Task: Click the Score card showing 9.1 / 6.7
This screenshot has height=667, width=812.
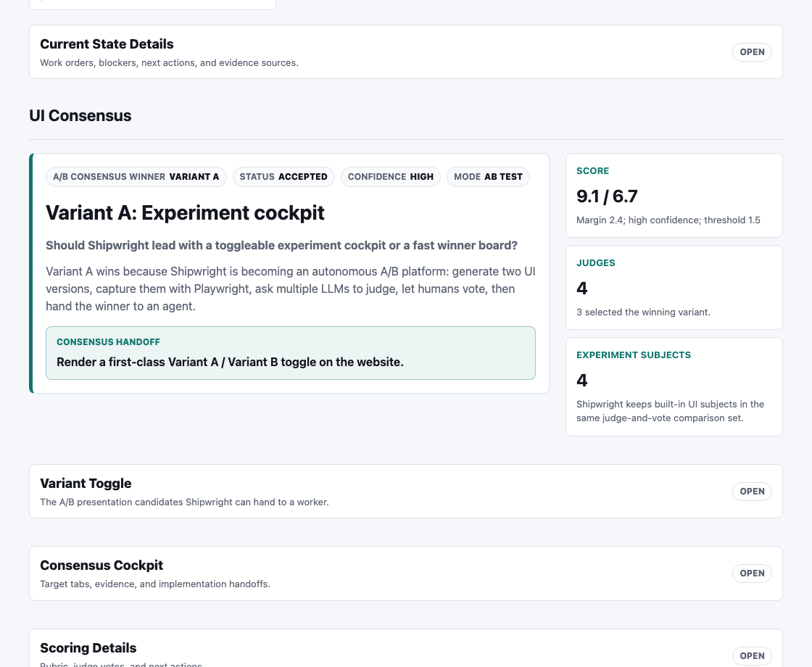Action: pyautogui.click(x=674, y=195)
